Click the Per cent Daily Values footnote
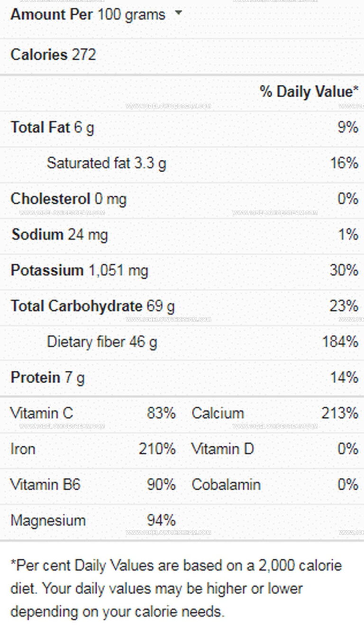 176,588
